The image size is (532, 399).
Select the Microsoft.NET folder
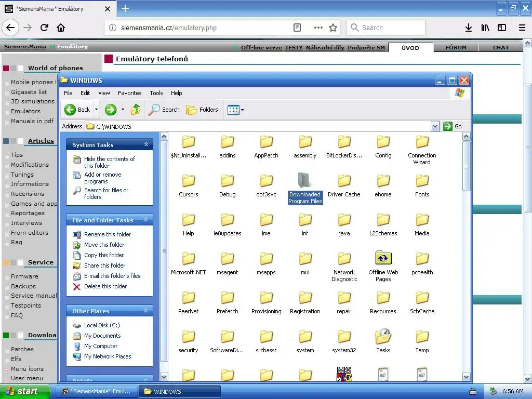pyautogui.click(x=188, y=263)
